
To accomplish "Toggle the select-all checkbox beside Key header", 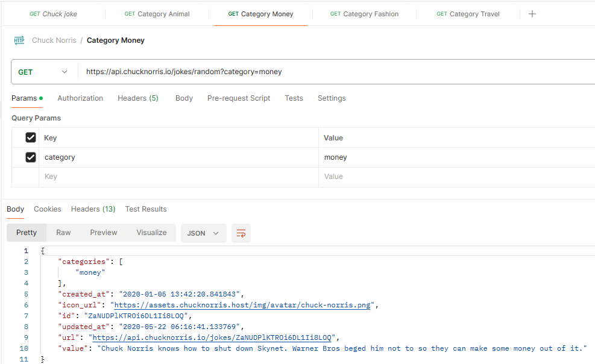I will pos(31,137).
